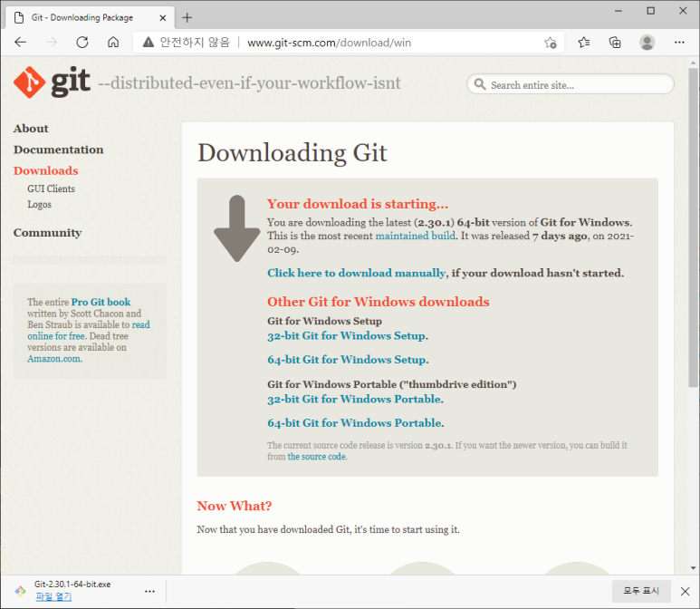This screenshot has width=700, height=609.
Task: Open GUI Clients sub-page
Action: 51,188
